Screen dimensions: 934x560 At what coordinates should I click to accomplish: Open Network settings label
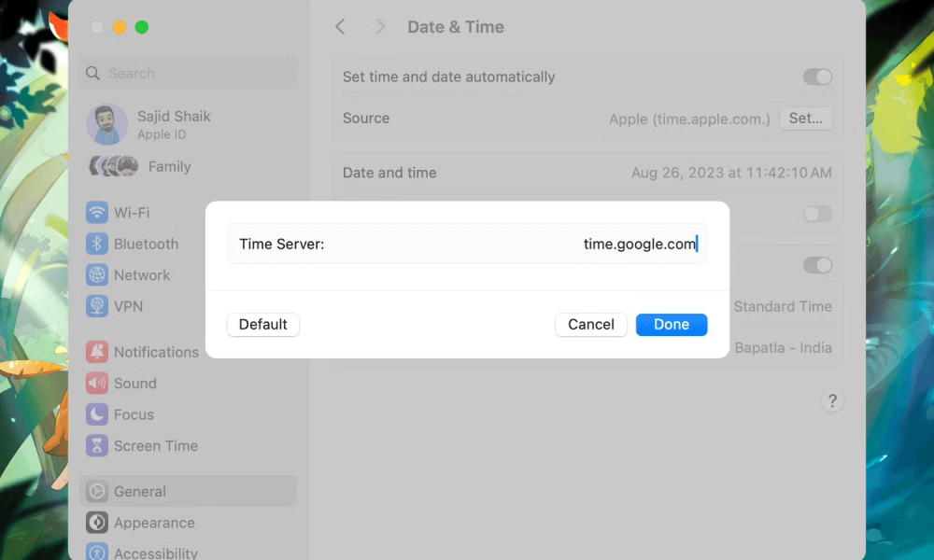142,275
